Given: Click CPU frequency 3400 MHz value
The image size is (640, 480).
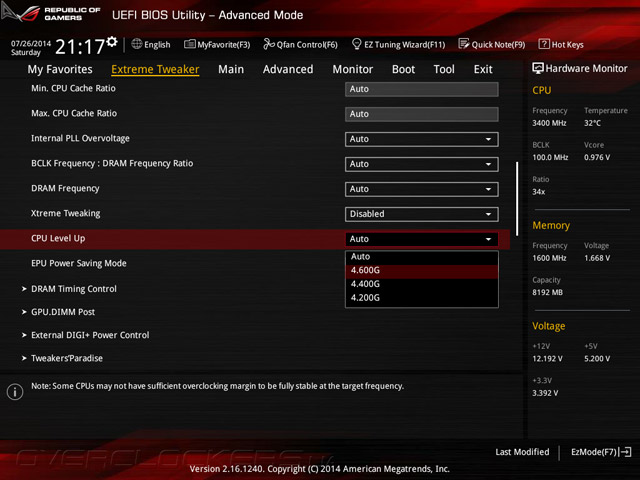Looking at the screenshot, I should [x=549, y=123].
